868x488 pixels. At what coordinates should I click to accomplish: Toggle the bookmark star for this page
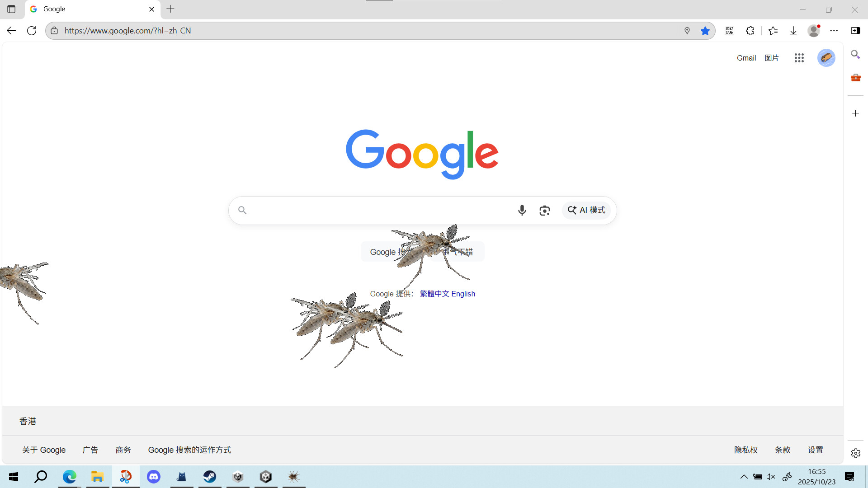click(x=705, y=30)
